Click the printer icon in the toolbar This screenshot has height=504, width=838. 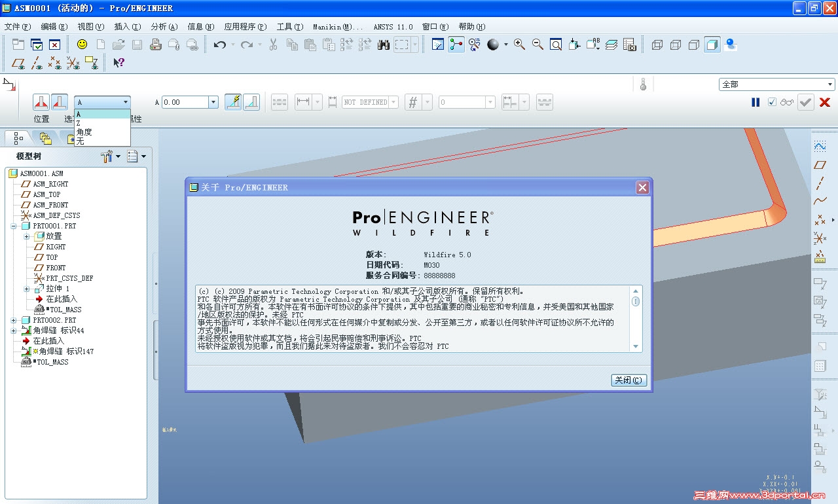tap(156, 45)
